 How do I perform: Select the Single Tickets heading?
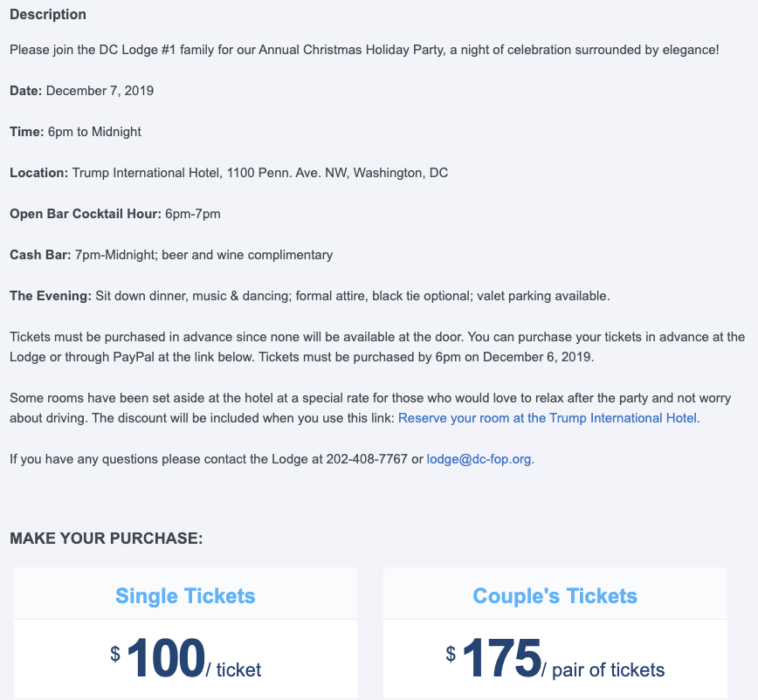pyautogui.click(x=185, y=595)
